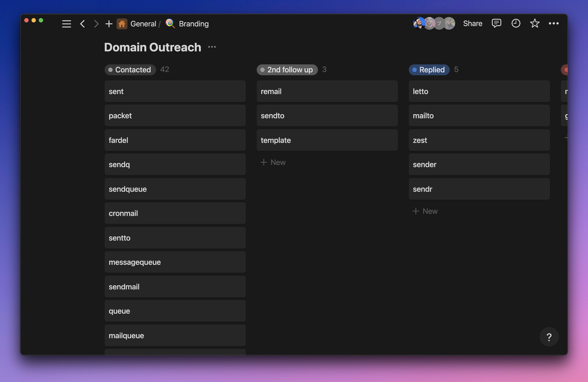Open the help question mark button
This screenshot has width=588, height=382.
[x=549, y=337]
